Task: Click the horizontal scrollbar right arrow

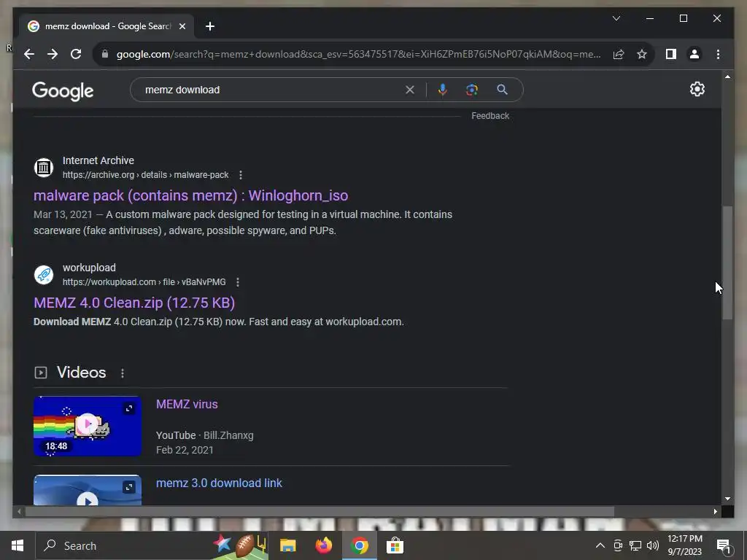Action: [715, 511]
